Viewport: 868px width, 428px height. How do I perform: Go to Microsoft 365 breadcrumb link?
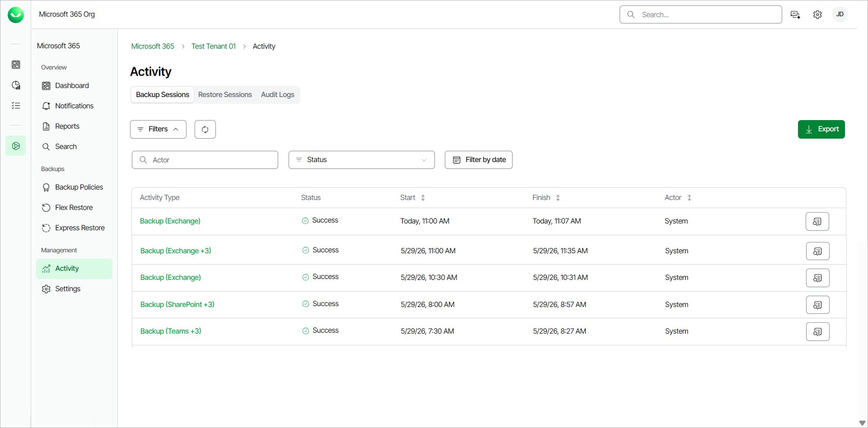[x=153, y=47]
